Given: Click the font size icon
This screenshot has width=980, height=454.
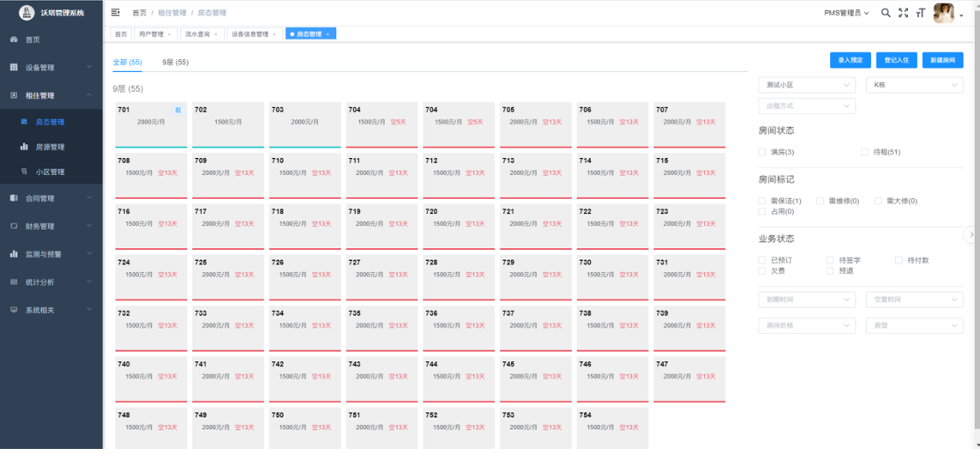Looking at the screenshot, I should (x=920, y=13).
